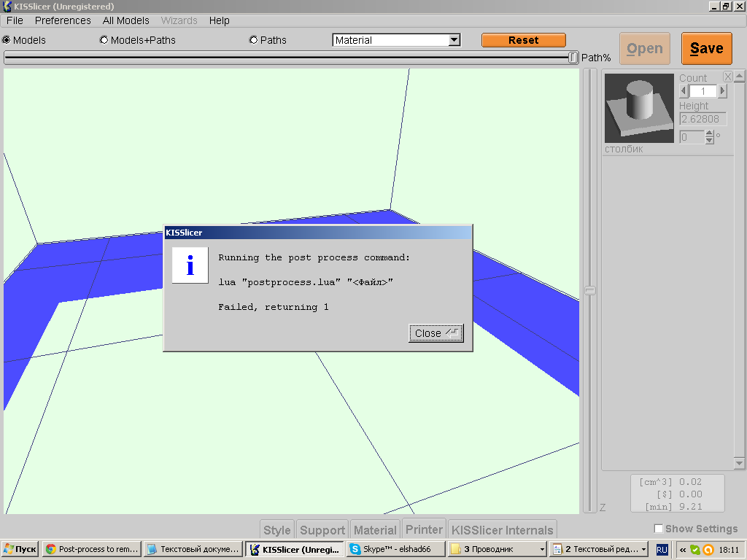Click the orange Save button
Image resolution: width=747 pixels, height=560 pixels.
pos(706,48)
